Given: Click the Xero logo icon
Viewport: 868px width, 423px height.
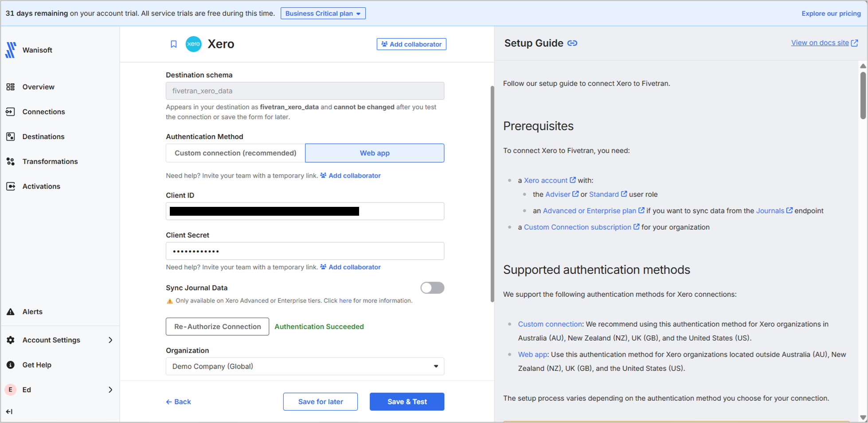Looking at the screenshot, I should coord(193,44).
